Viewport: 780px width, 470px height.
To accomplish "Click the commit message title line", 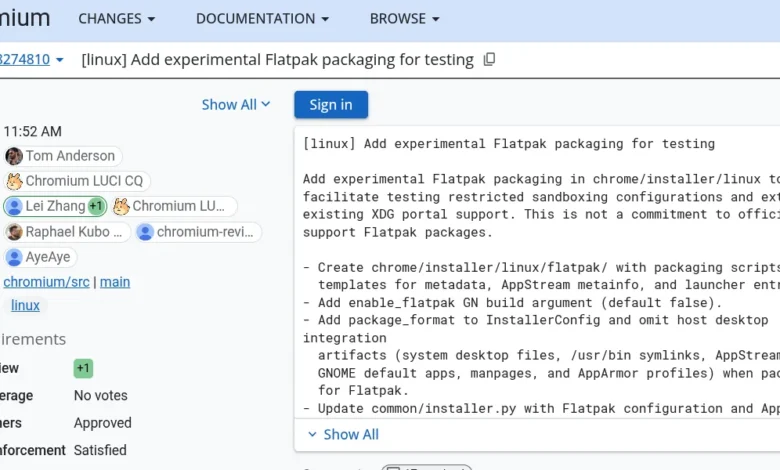I will pos(508,144).
